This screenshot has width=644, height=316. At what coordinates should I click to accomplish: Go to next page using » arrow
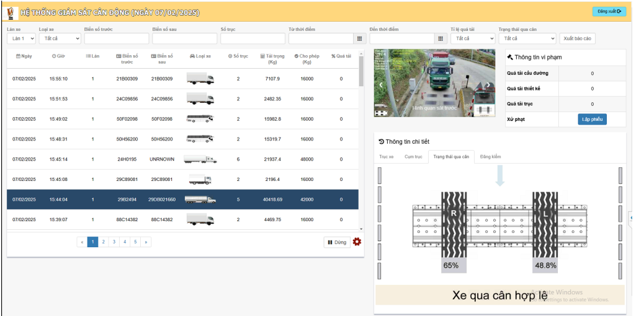(146, 242)
